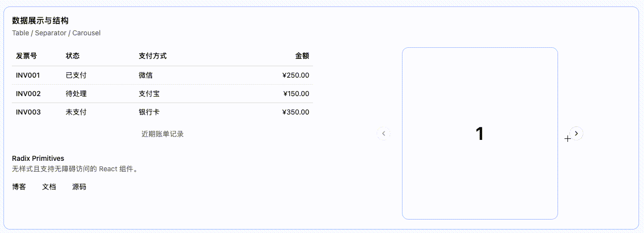Select the INV002 invoice cell
The height and width of the screenshot is (233, 644).
28,94
